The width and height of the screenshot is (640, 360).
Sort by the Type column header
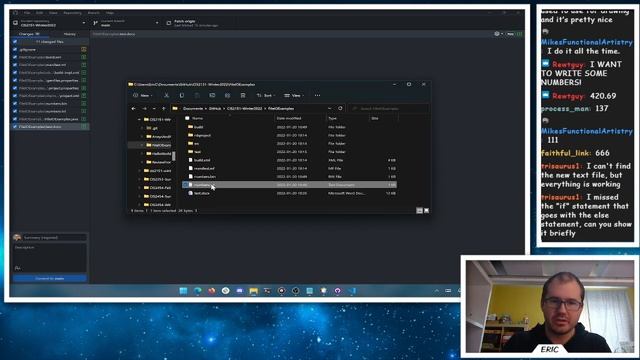(333, 118)
